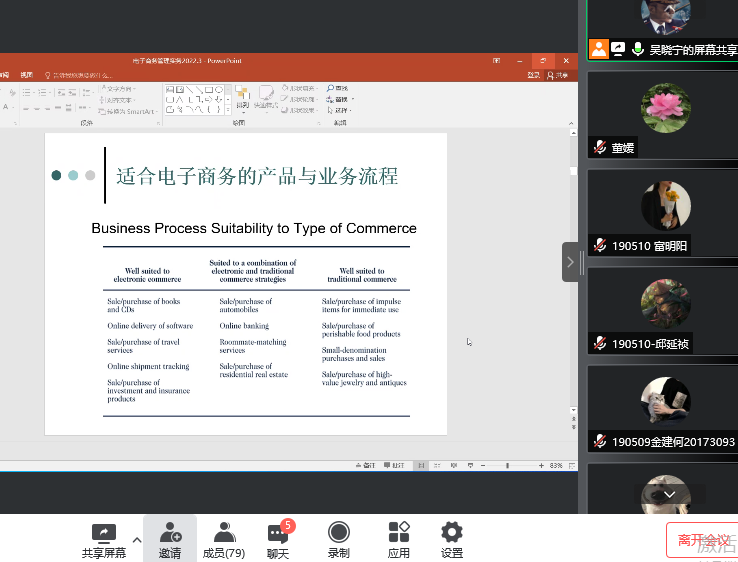The image size is (738, 562).
Task: Start recording with the 录制 icon
Action: pos(339,533)
